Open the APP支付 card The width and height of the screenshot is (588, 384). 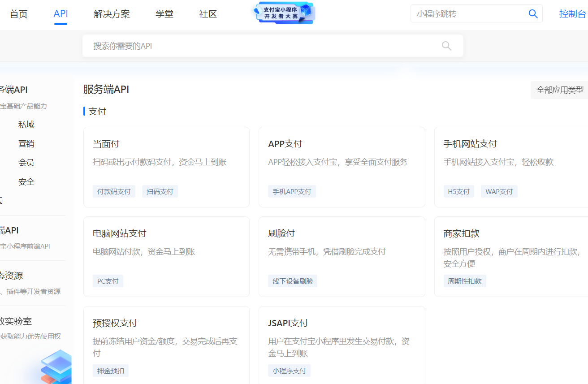[342, 167]
